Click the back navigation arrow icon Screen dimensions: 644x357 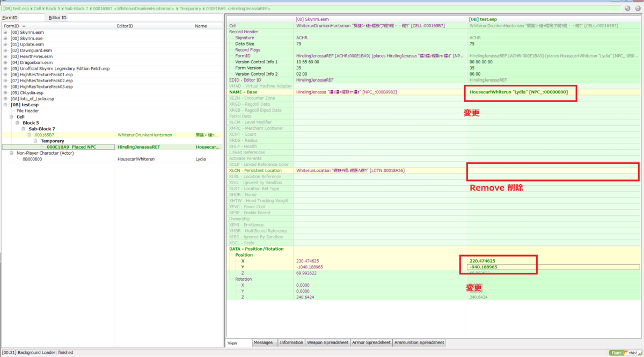tap(628, 8)
